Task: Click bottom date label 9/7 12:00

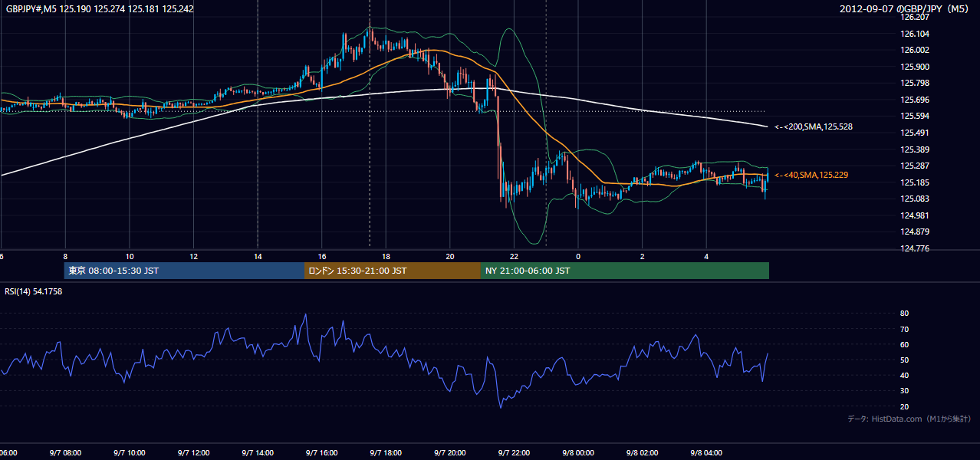Action: [193, 453]
